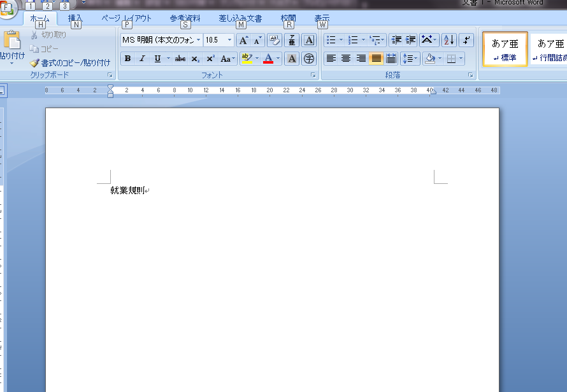Screen dimensions: 567x392
Task: Click the Sort A-Z icon
Action: (x=449, y=40)
